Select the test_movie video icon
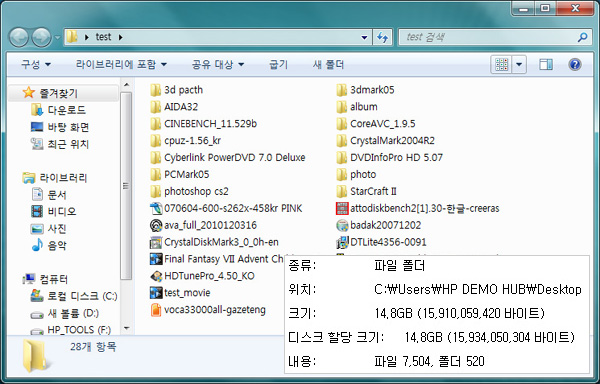Viewport: 600px width, 384px height. 156,293
